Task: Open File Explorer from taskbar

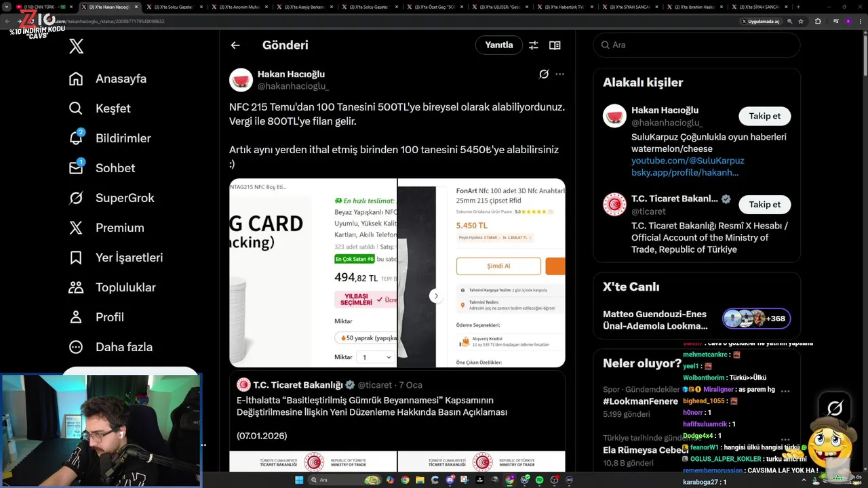Action: tap(420, 480)
